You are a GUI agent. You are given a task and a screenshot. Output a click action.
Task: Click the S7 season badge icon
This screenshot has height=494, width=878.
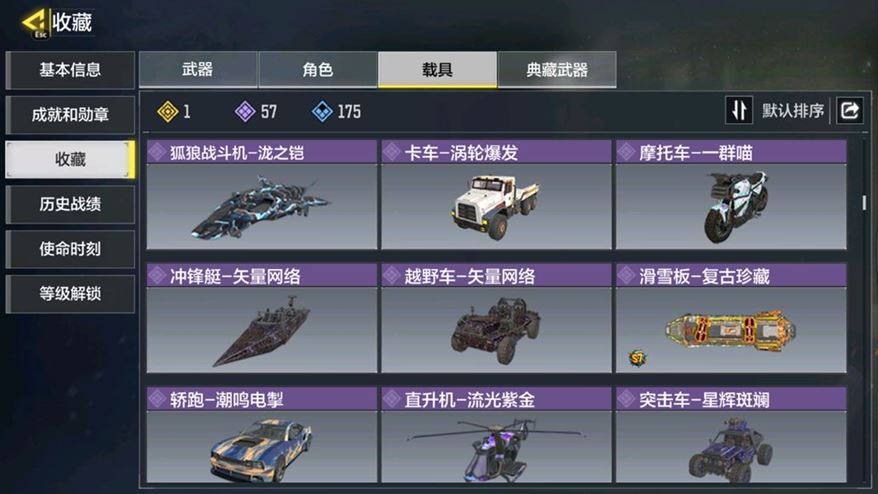pos(637,358)
